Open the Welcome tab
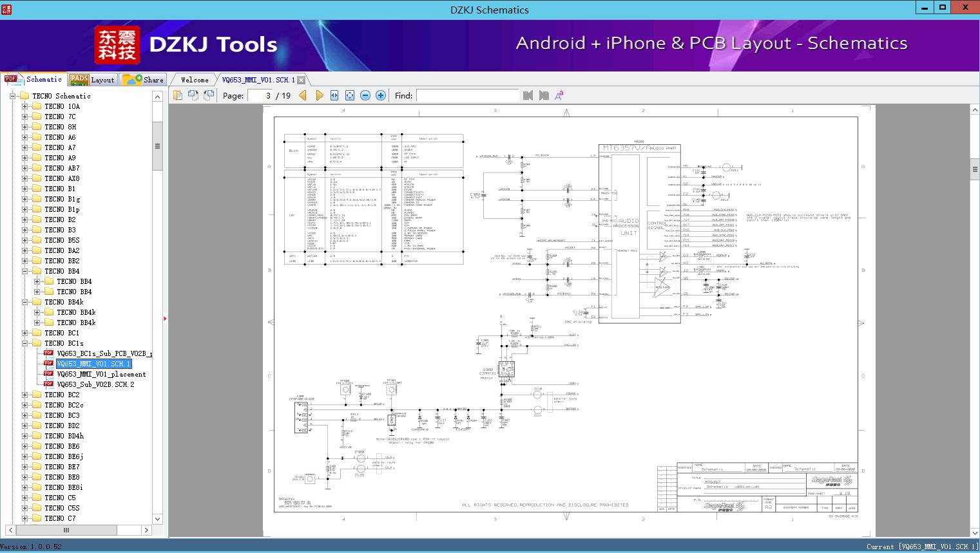Screen dimensions: 980x553 pos(195,80)
